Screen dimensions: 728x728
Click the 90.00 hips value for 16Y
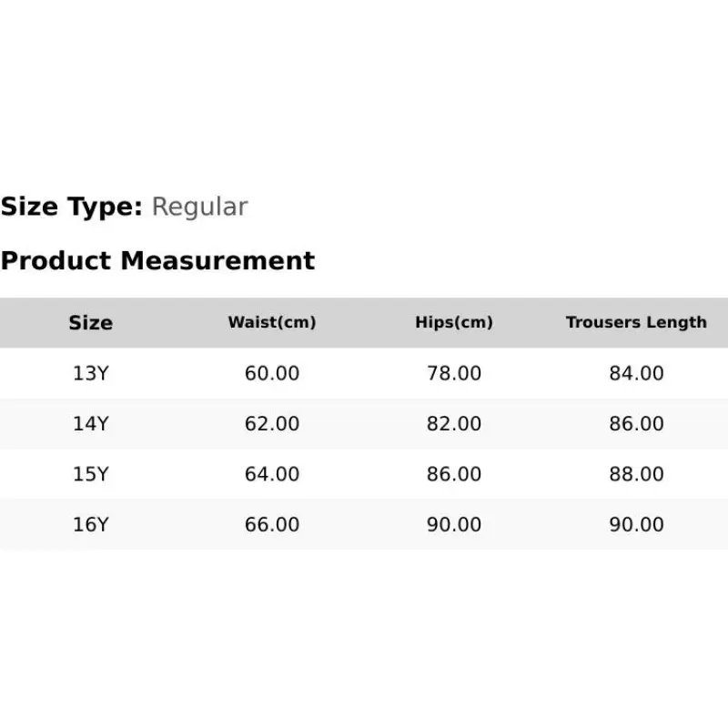454,525
